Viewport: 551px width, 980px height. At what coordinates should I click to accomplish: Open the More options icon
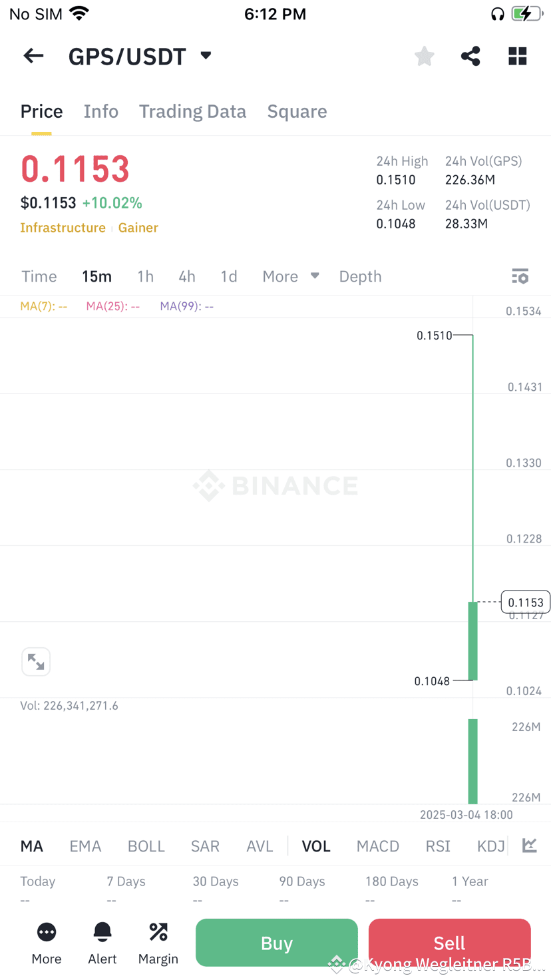pos(47,943)
